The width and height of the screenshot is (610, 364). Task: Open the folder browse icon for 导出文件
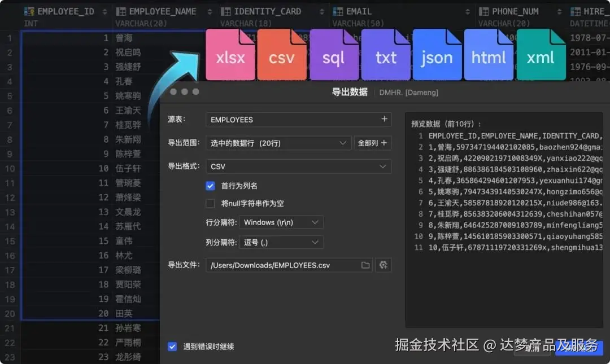click(x=365, y=265)
